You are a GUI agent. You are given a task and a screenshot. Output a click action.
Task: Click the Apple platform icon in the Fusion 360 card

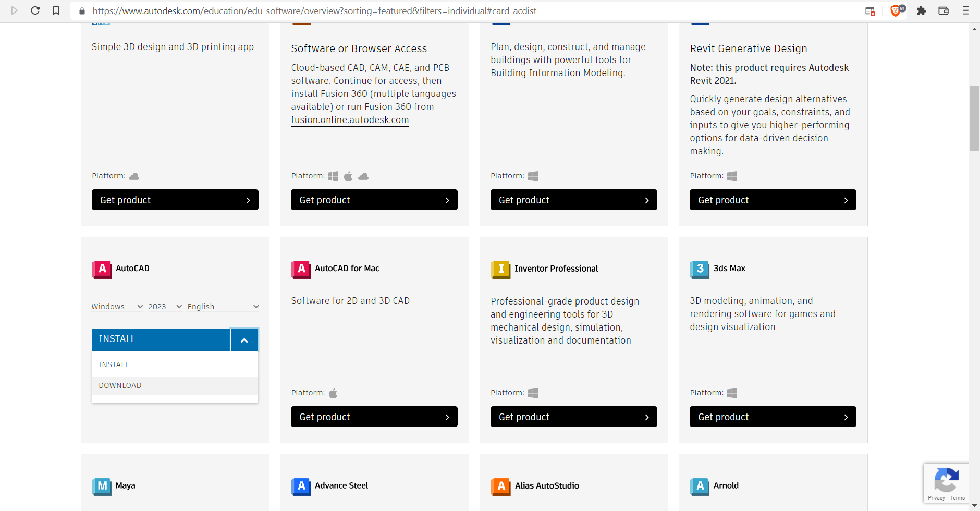(348, 176)
